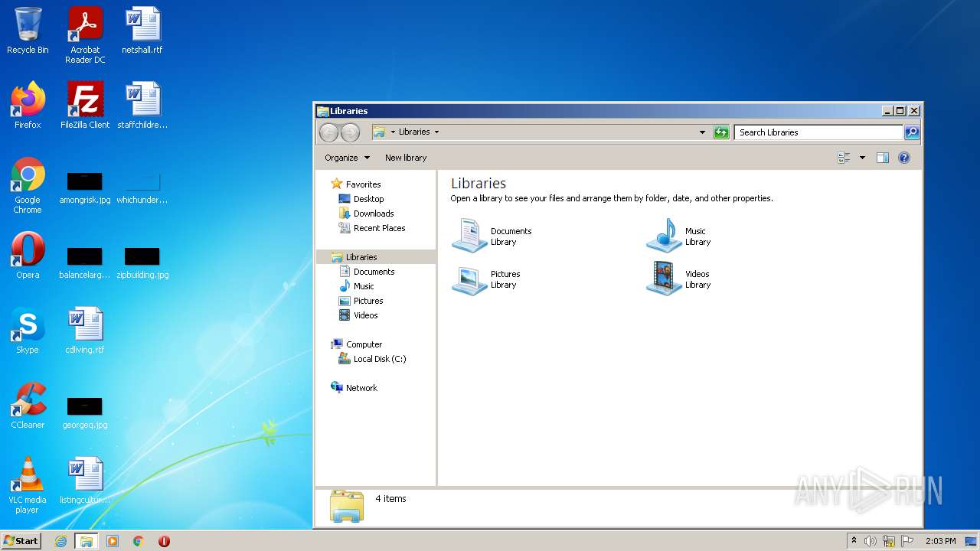Open the Videos library icon
980x551 pixels.
coord(664,279)
